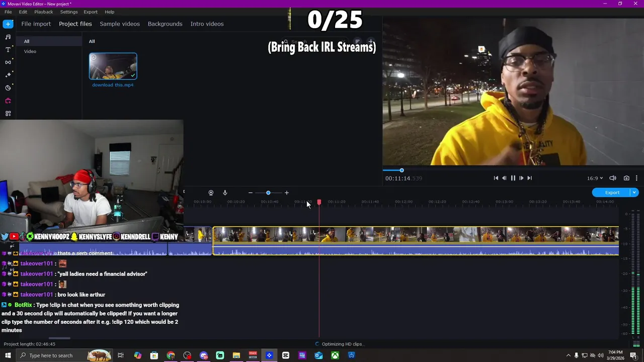This screenshot has width=644, height=362.
Task: Click the Export button
Action: pyautogui.click(x=612, y=193)
